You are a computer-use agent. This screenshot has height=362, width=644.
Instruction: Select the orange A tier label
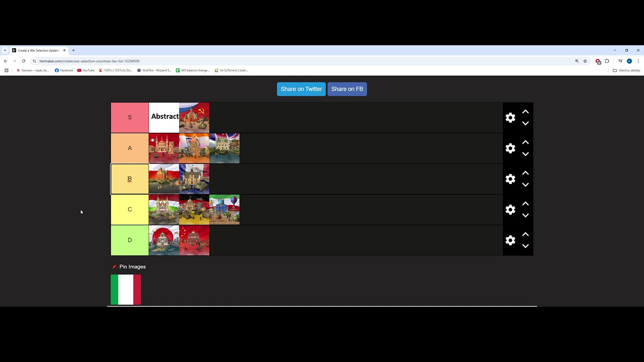click(130, 148)
